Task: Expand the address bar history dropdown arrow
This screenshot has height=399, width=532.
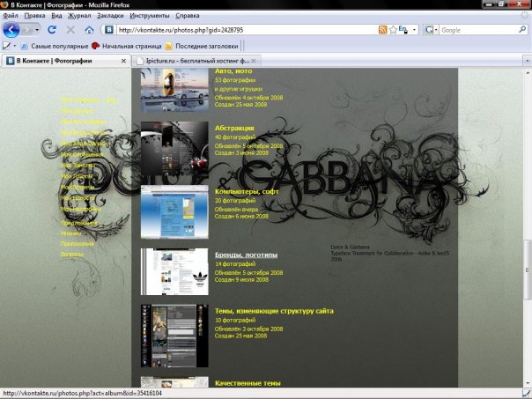Action: coord(414,30)
